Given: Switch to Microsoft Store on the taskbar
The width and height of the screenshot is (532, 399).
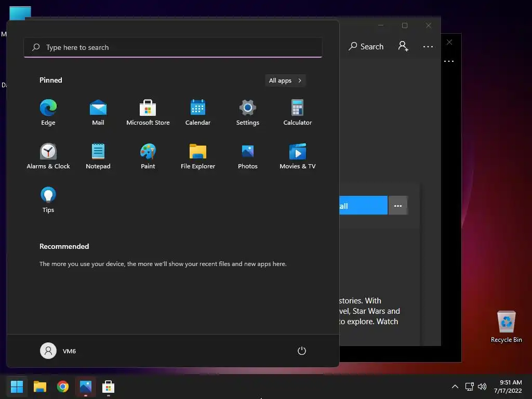Looking at the screenshot, I should [108, 387].
